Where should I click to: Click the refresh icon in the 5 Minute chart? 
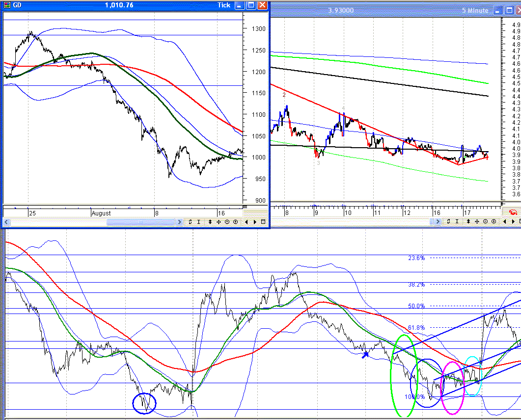click(x=448, y=221)
